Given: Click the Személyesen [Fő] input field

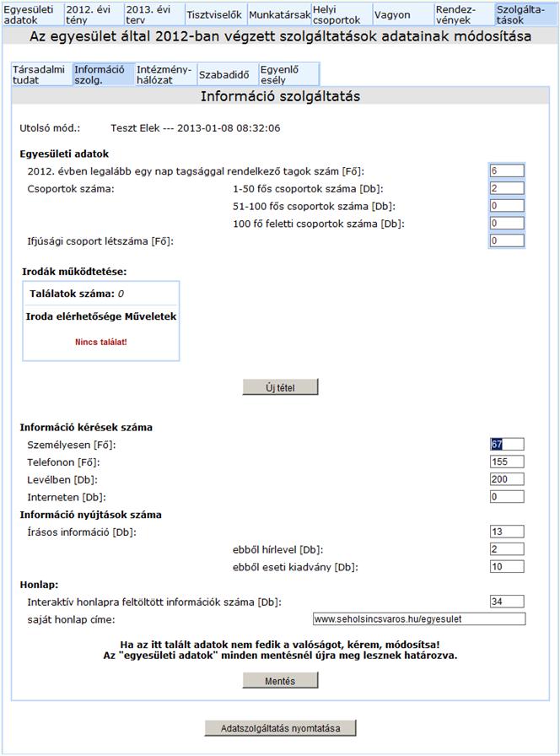Looking at the screenshot, I should coord(507,444).
